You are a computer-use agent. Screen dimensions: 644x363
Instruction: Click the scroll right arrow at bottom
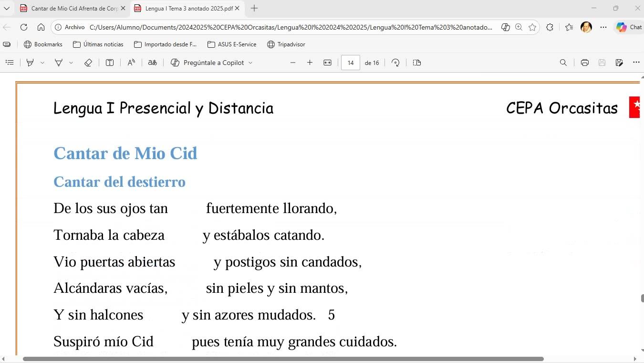pyautogui.click(x=635, y=359)
